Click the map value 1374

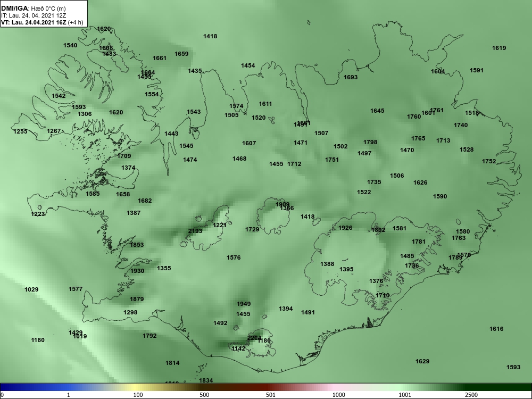(128, 168)
